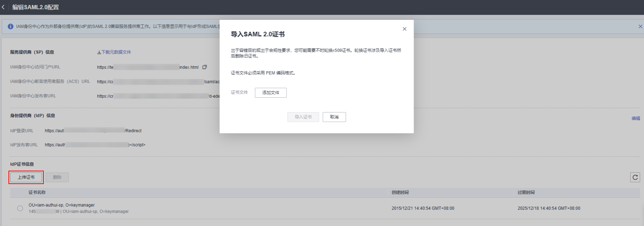The image size is (644, 226).
Task: Click the 导入证书 button
Action: point(303,117)
